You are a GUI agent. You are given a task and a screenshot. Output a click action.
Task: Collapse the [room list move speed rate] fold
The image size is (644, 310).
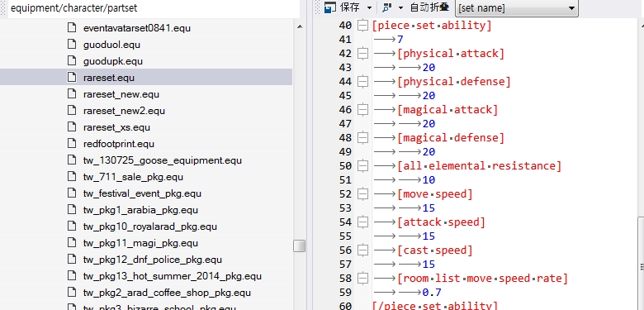click(x=362, y=279)
